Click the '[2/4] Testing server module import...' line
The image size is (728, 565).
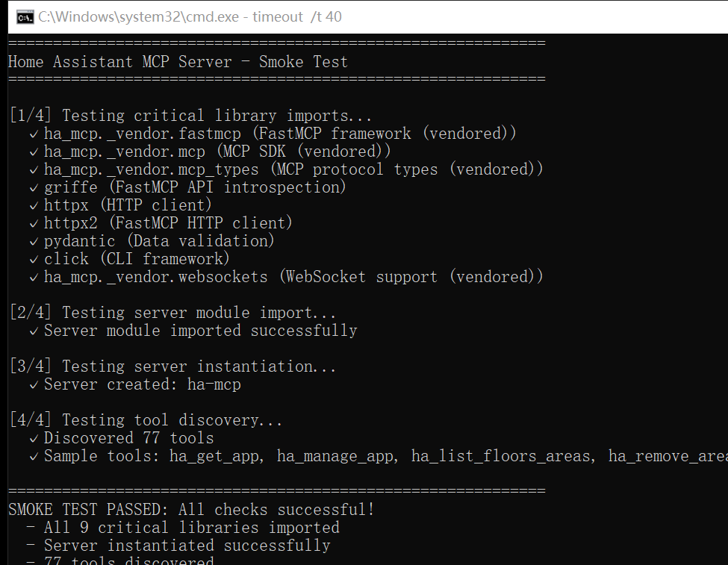click(172, 313)
